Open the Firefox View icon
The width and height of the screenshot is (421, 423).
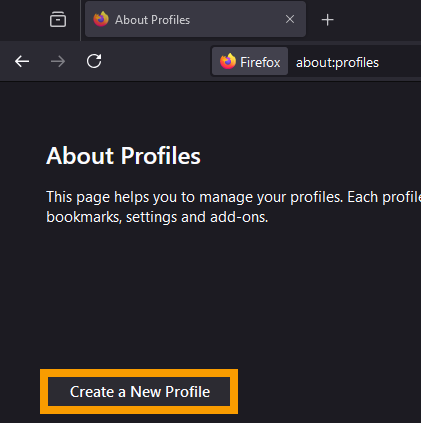click(x=58, y=19)
